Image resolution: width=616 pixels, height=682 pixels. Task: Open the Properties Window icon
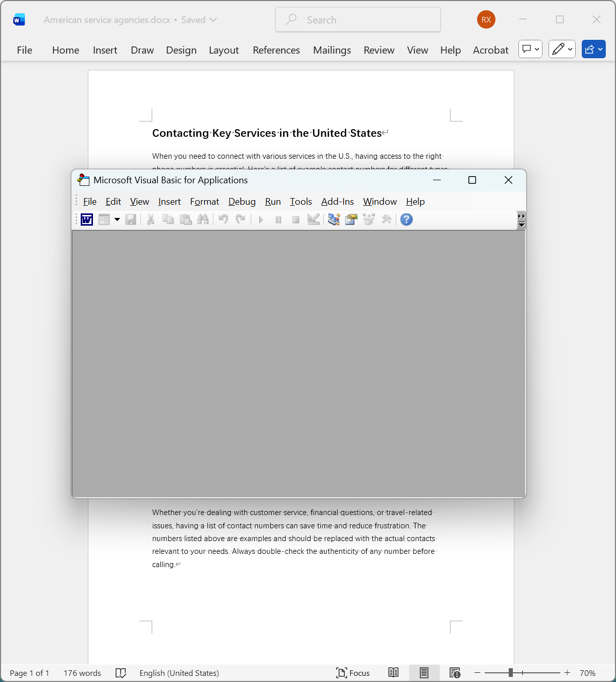pos(350,220)
